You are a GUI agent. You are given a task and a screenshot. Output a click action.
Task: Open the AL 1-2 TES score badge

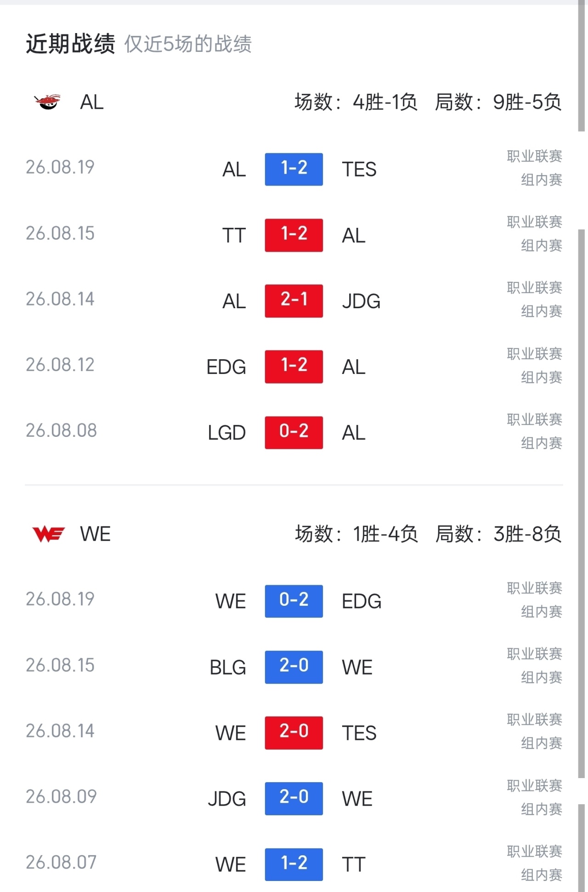click(294, 169)
